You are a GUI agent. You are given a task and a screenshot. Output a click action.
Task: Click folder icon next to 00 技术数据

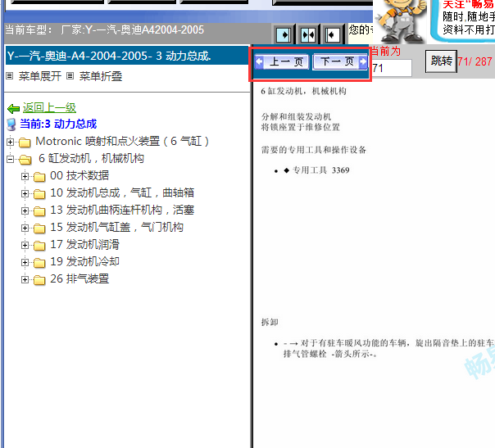39,177
